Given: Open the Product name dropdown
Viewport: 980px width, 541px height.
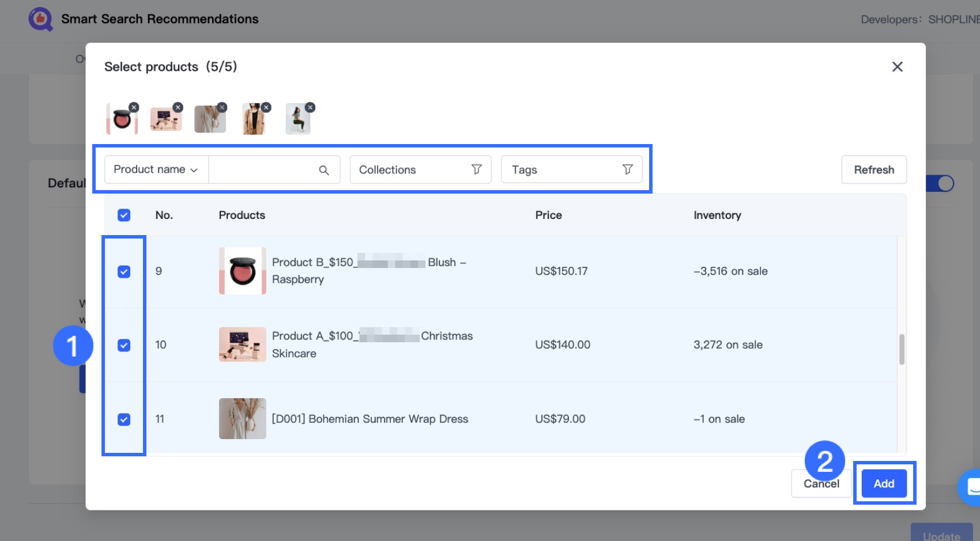Looking at the screenshot, I should [x=155, y=169].
